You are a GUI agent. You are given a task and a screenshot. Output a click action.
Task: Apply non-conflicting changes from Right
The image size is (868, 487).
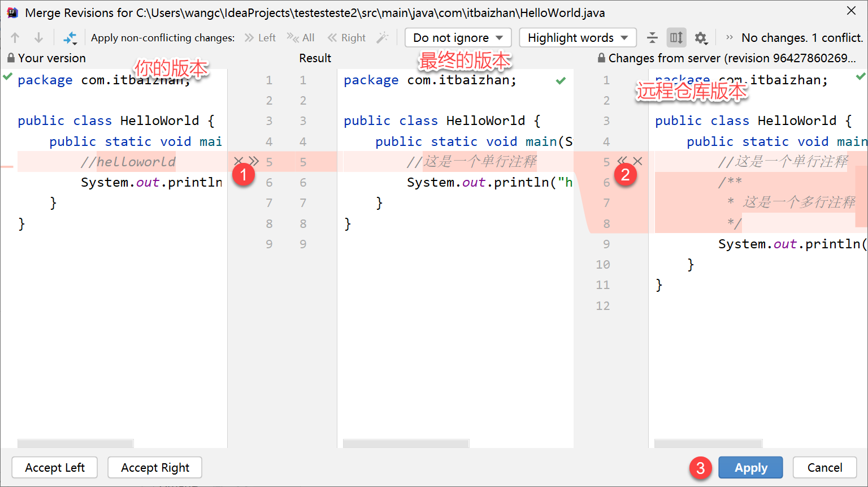[346, 38]
